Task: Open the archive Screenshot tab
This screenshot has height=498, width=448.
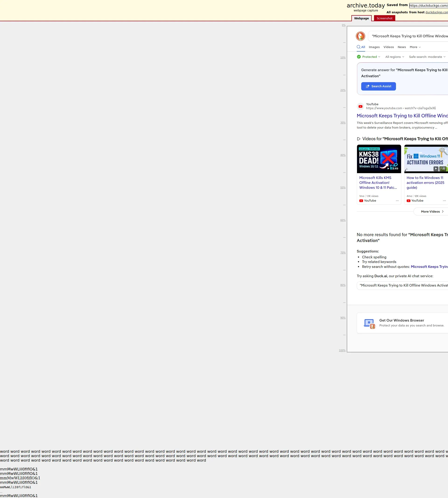Action: (384, 18)
